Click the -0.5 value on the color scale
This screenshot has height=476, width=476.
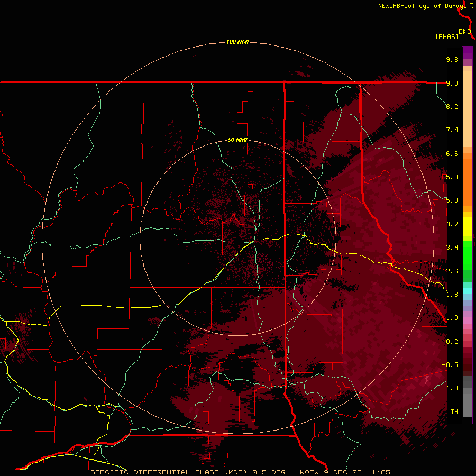[x=450, y=365]
